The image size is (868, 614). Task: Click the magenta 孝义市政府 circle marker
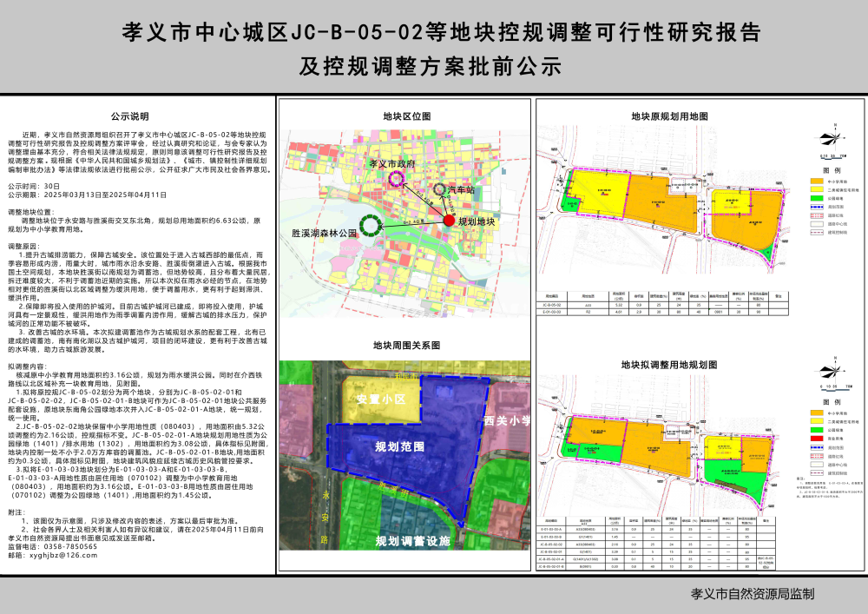coord(396,178)
